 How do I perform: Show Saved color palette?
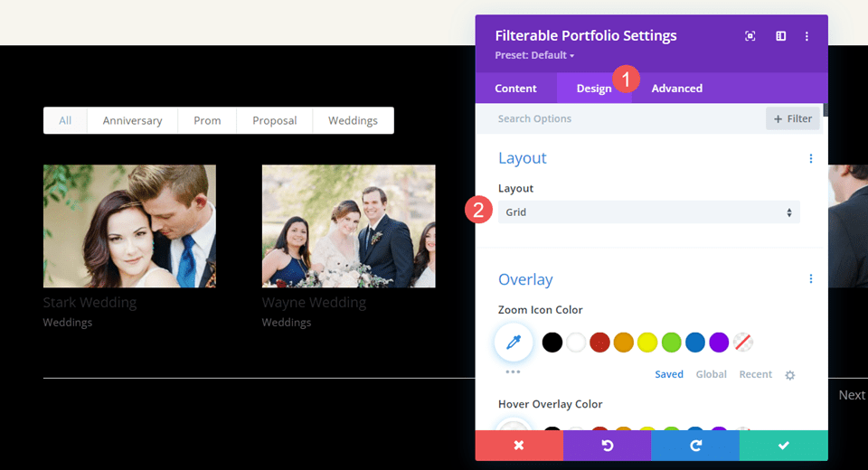pyautogui.click(x=669, y=375)
